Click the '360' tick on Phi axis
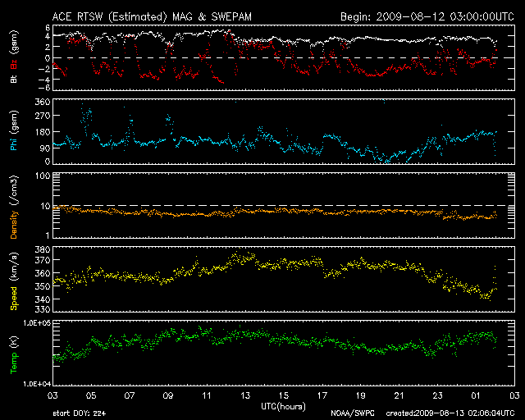The height and width of the screenshot is (420, 525). pyautogui.click(x=43, y=103)
